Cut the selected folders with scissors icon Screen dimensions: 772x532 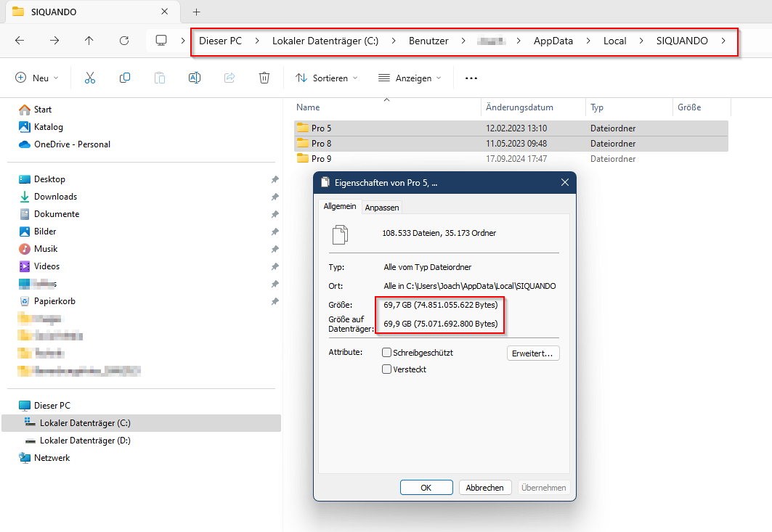pyautogui.click(x=89, y=78)
